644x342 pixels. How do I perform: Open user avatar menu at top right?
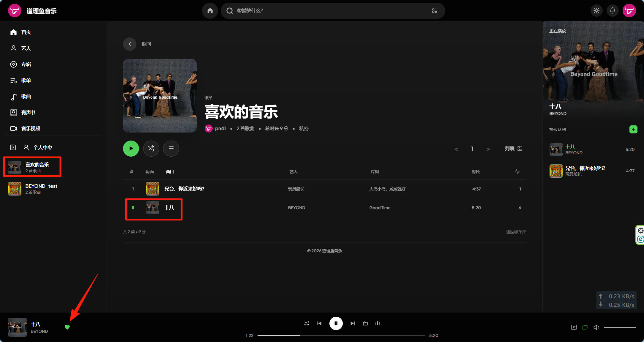(629, 11)
